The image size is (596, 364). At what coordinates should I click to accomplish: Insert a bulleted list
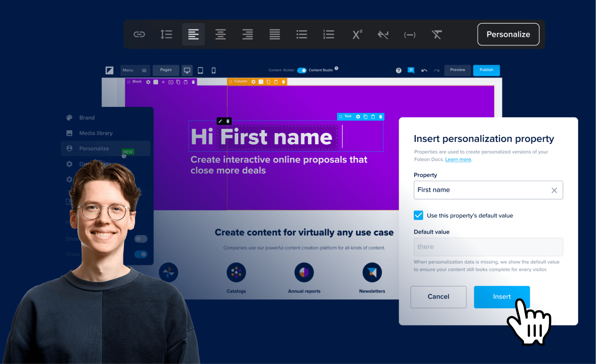point(301,34)
